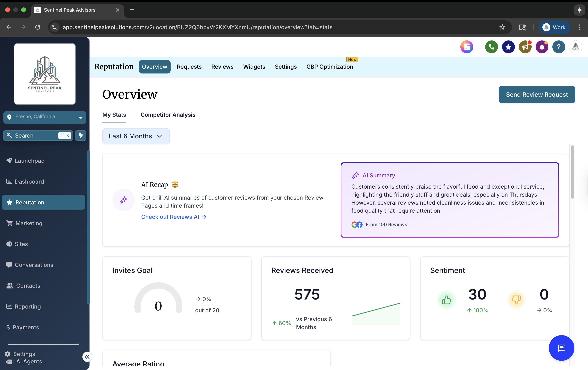Viewport: 588px width, 370px height.
Task: Switch to the Competitor Analysis tab
Action: [x=168, y=115]
